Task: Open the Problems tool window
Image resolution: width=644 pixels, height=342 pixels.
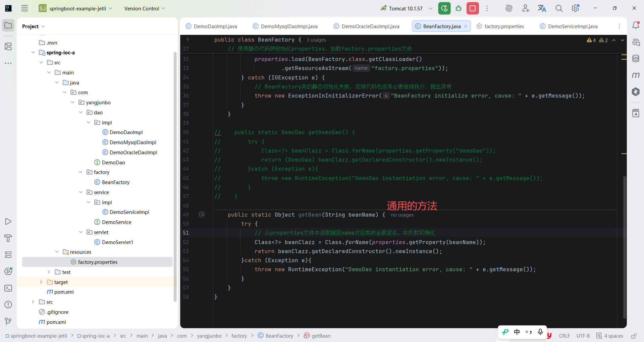Action: 8,305
